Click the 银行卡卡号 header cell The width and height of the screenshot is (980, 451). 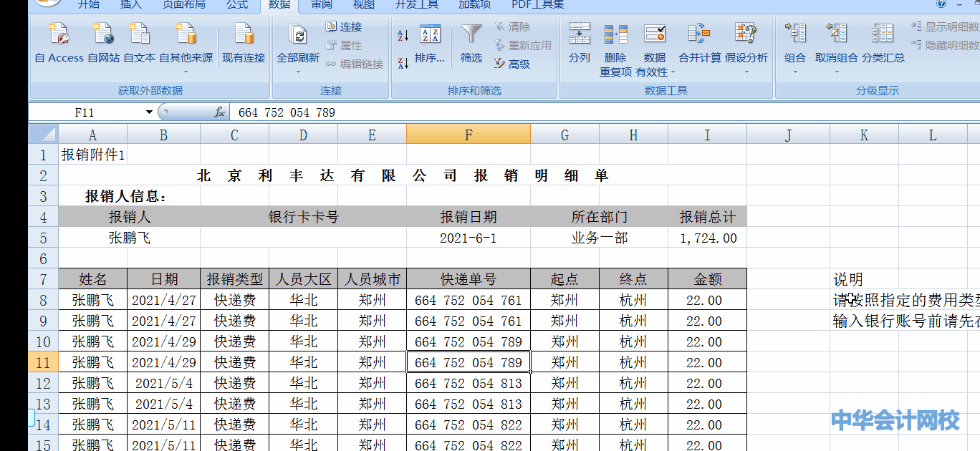[303, 217]
